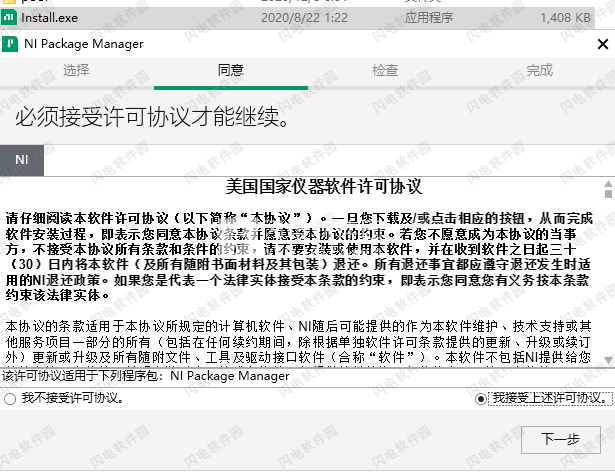Select 我不接受许可协议 radio button
This screenshot has height=474, width=615.
tap(10, 399)
